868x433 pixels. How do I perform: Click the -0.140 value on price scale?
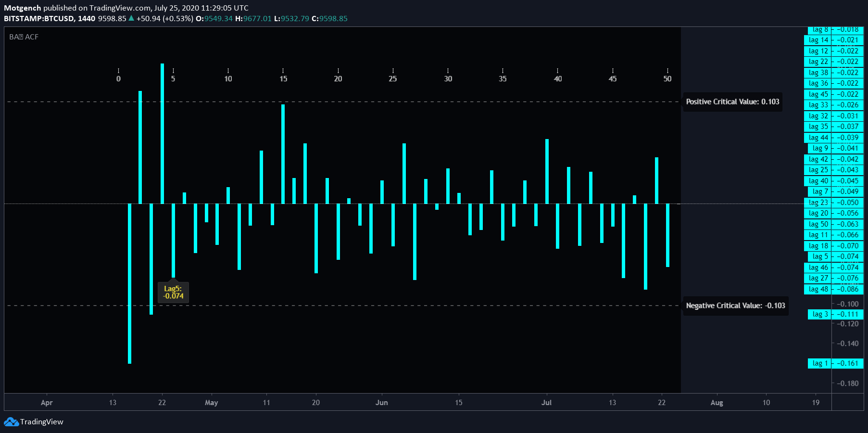(x=848, y=344)
